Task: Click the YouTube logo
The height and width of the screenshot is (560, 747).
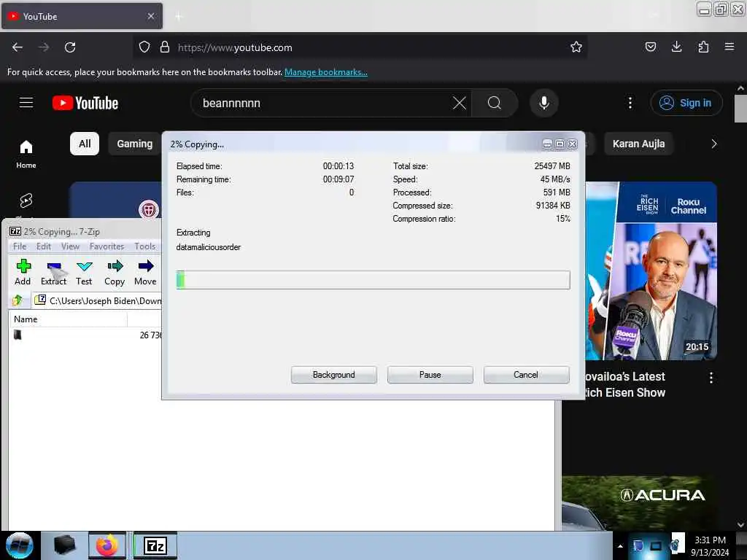Action: tap(85, 103)
